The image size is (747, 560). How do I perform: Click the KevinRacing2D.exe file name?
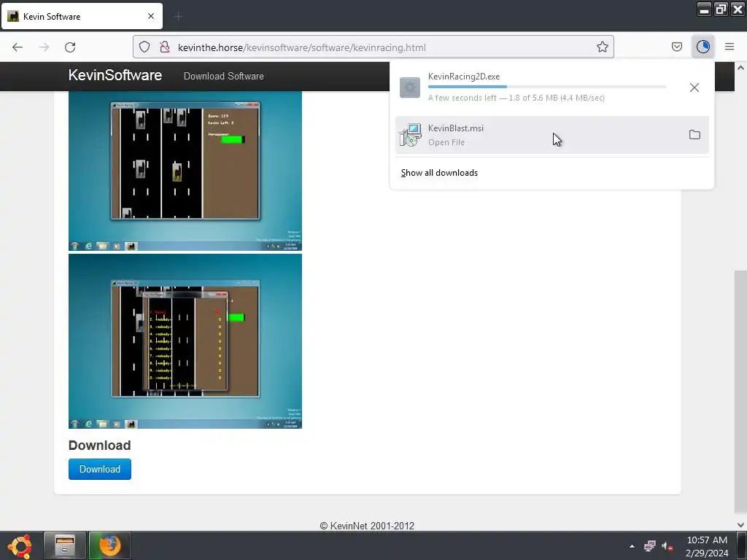[x=463, y=77]
